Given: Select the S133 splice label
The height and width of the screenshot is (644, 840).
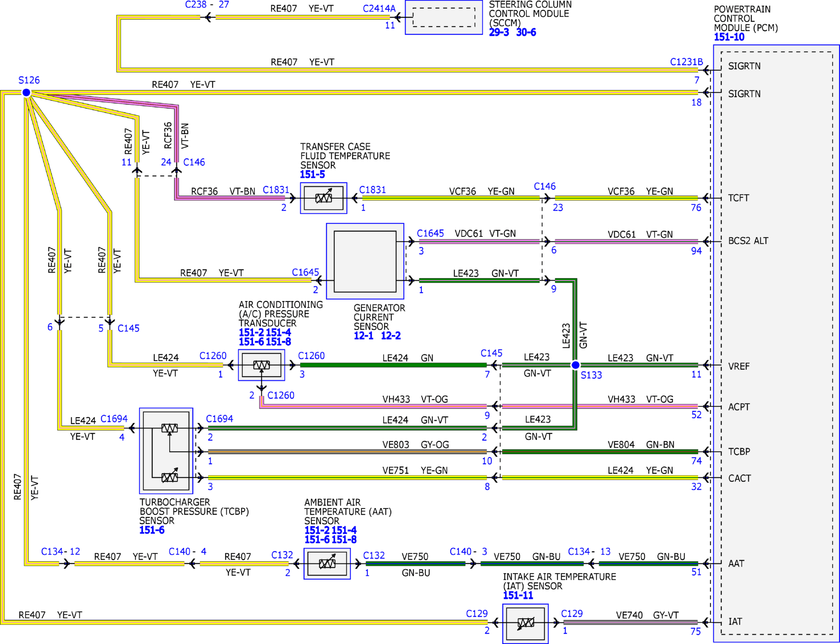Looking at the screenshot, I should point(591,375).
